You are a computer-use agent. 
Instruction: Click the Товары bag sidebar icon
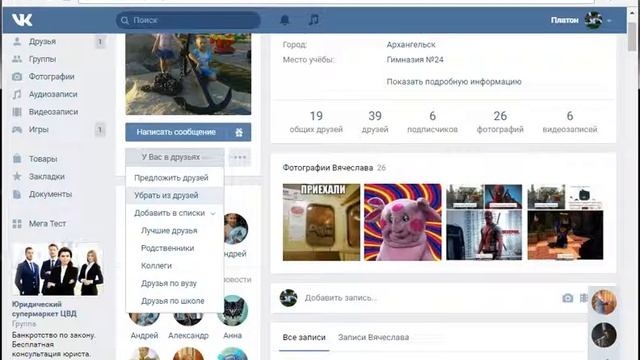coord(17,158)
